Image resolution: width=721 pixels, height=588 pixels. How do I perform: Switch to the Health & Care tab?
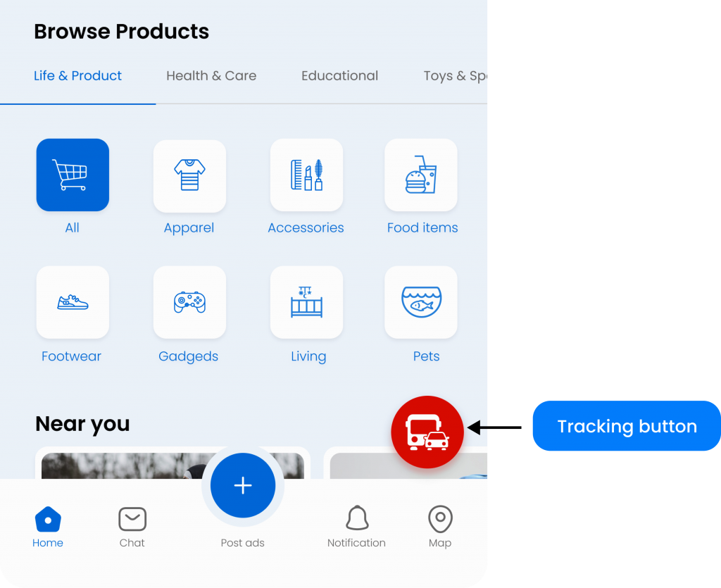coord(211,76)
